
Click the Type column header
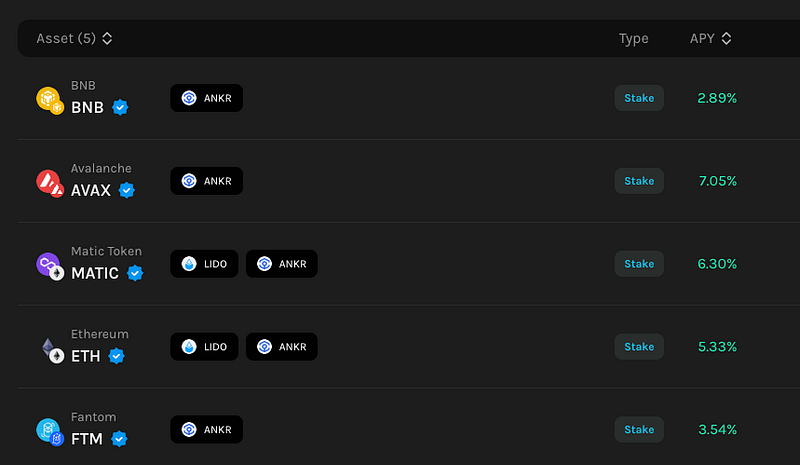point(633,38)
